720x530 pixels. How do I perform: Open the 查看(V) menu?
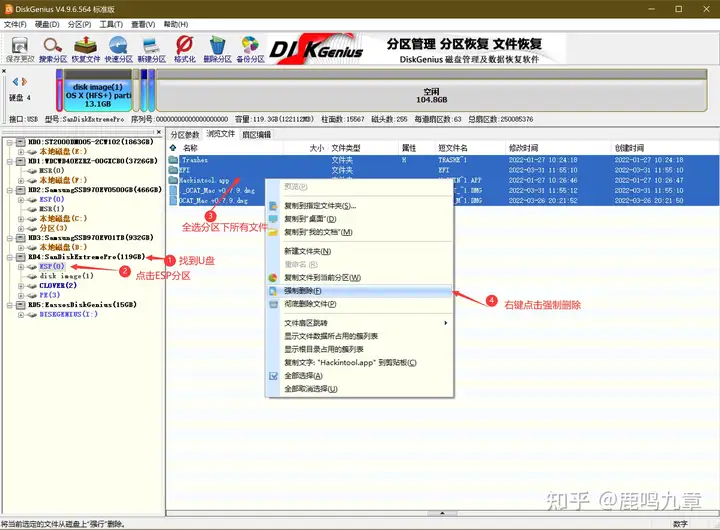143,24
